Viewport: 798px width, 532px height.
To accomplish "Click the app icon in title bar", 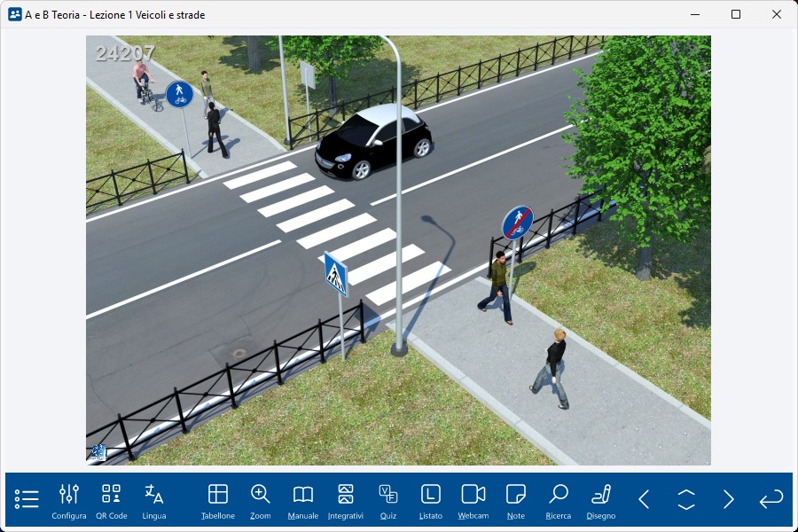I will [14, 14].
